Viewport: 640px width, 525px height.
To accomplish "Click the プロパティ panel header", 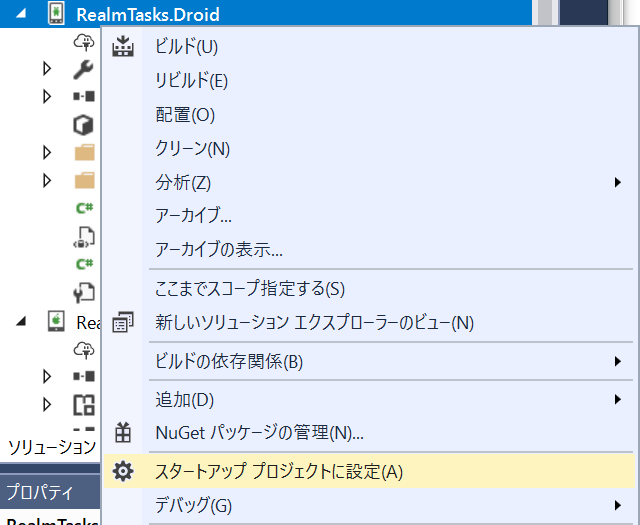I will tap(50, 492).
